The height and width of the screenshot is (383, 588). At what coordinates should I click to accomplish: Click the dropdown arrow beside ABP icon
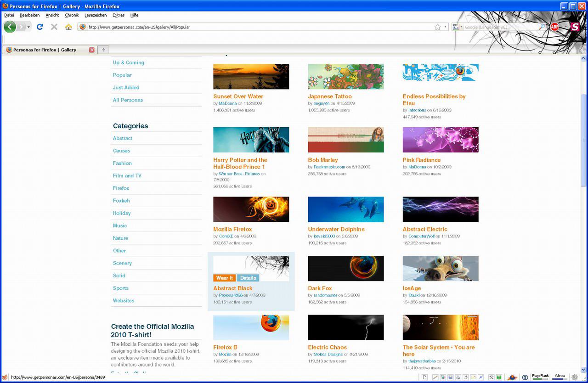click(565, 27)
